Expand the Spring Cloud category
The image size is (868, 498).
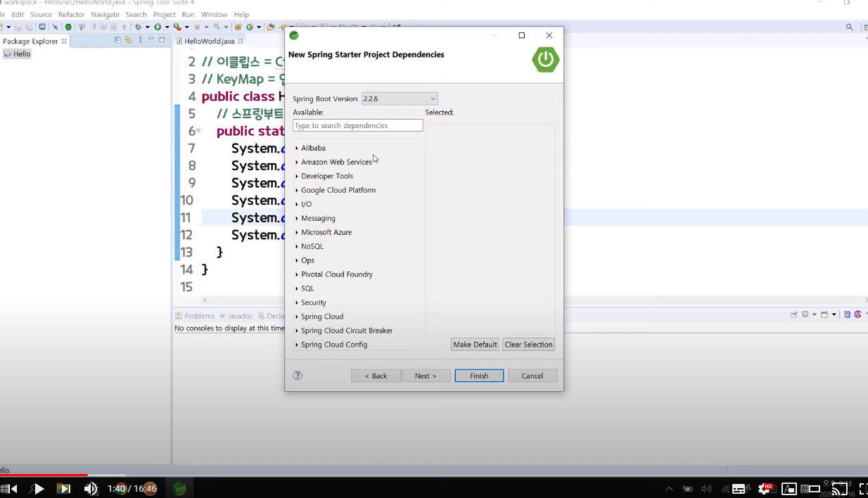pos(297,317)
